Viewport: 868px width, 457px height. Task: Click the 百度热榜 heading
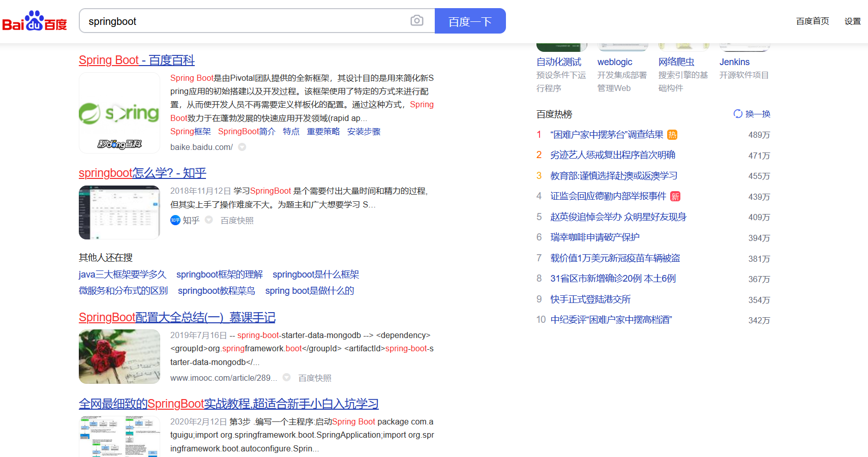[x=554, y=114]
